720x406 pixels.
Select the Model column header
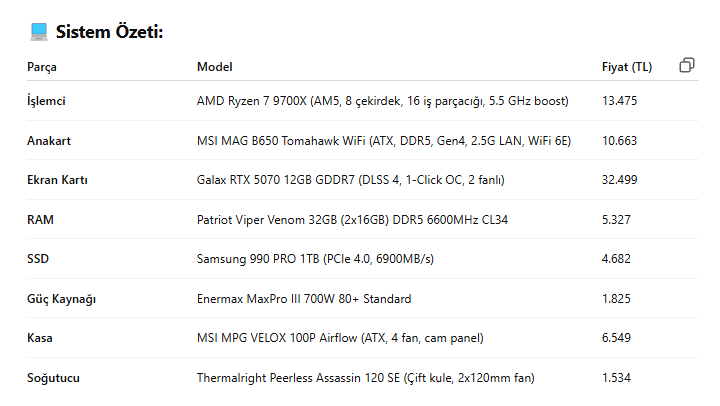214,67
